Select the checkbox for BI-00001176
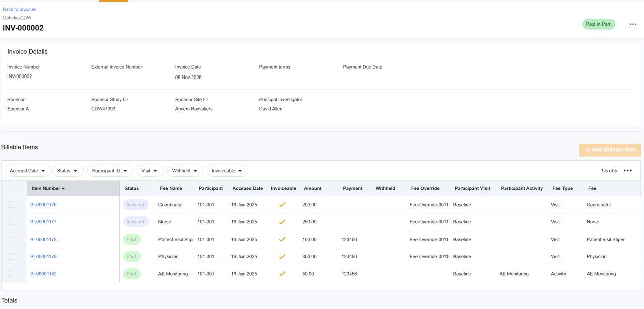The height and width of the screenshot is (309, 644). 11,205
